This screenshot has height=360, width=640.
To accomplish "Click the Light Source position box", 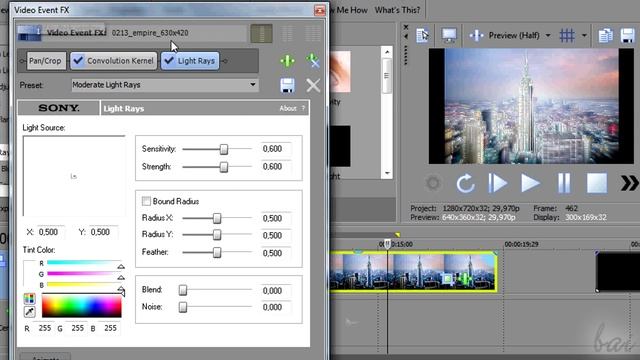I will [74, 176].
